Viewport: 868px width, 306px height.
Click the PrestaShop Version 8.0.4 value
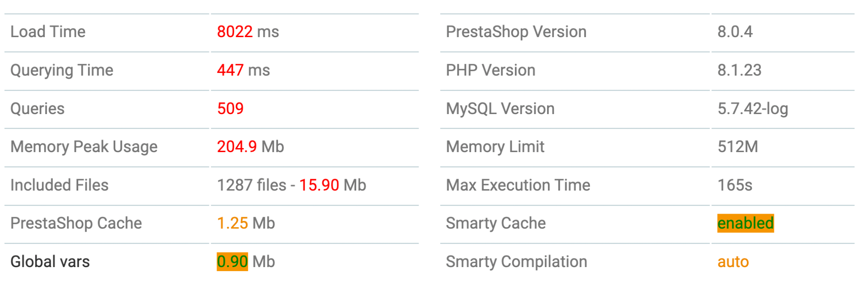tap(735, 32)
